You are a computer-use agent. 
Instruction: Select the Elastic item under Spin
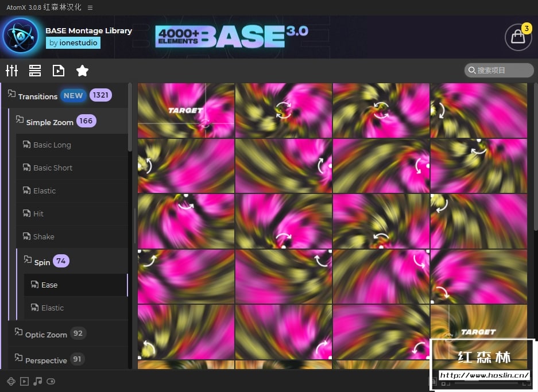click(x=75, y=308)
